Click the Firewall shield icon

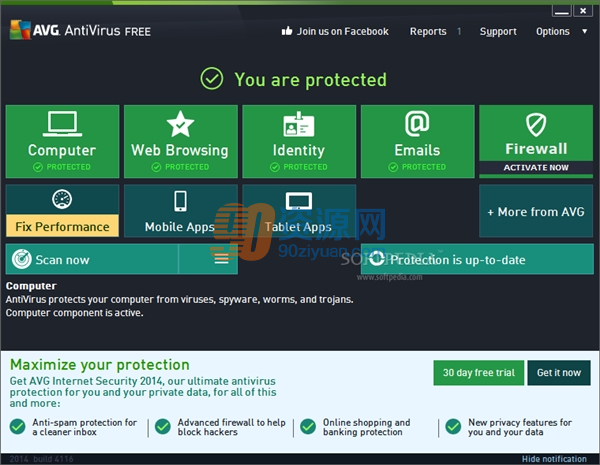[x=536, y=124]
